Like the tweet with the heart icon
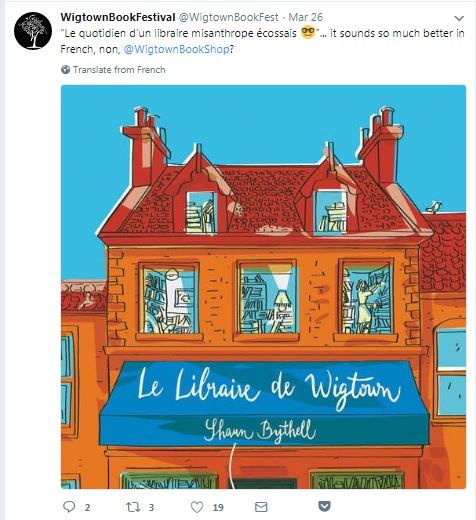This screenshot has width=476, height=520. click(197, 507)
